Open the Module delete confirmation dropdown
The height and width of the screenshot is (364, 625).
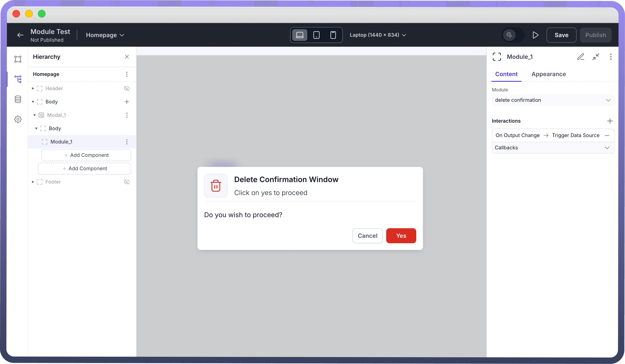tap(553, 100)
